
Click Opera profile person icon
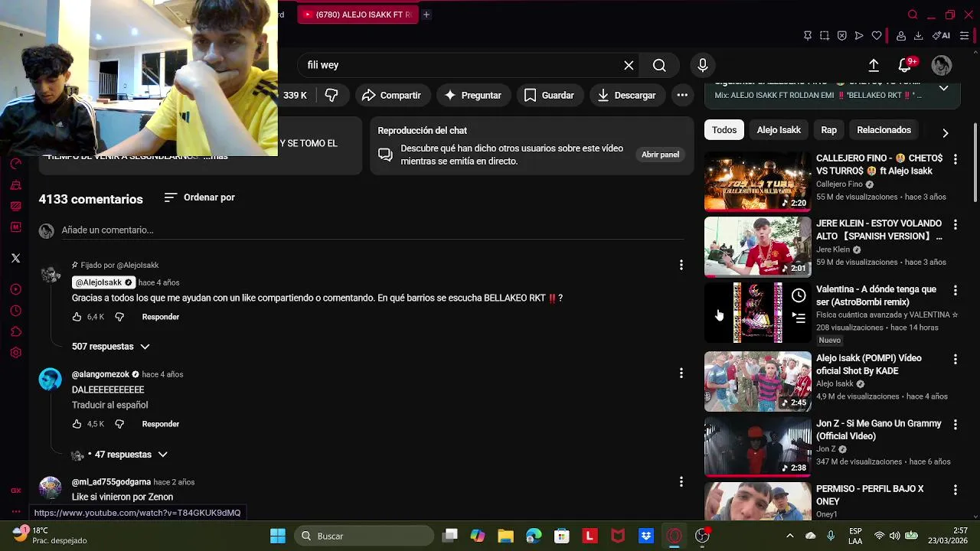901,36
